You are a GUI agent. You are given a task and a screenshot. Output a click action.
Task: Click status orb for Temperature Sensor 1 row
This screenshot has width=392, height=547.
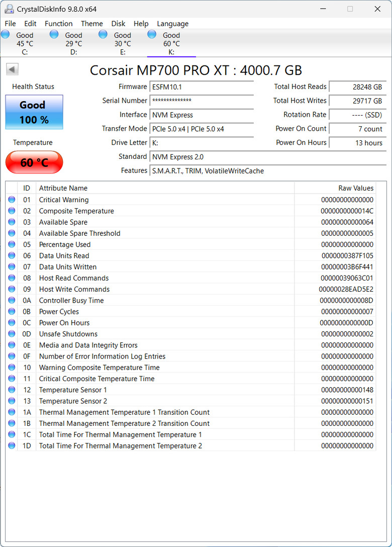coord(12,389)
